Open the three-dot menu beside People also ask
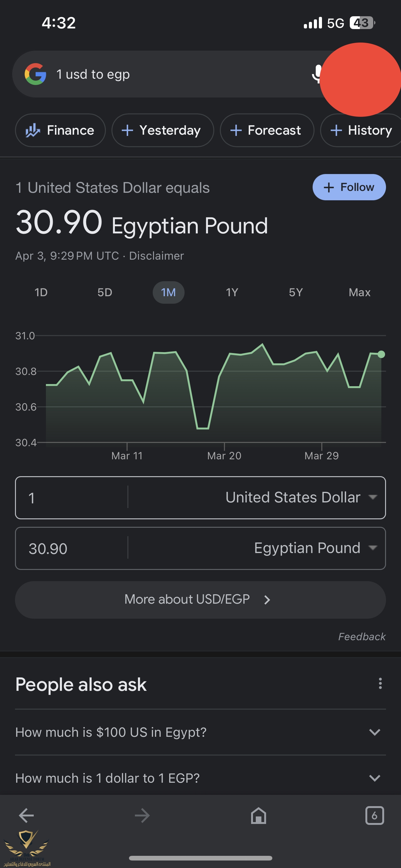Screen dimensions: 401x868 point(380,683)
